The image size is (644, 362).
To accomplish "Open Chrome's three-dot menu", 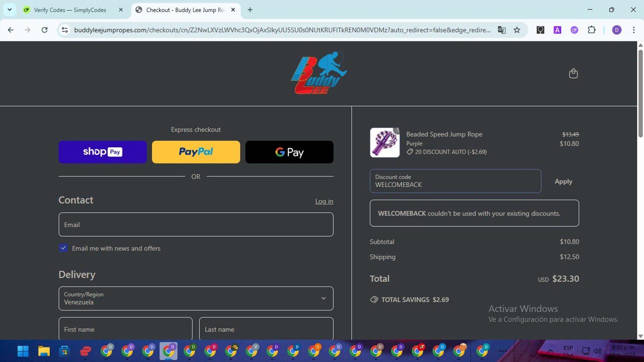I will [634, 30].
